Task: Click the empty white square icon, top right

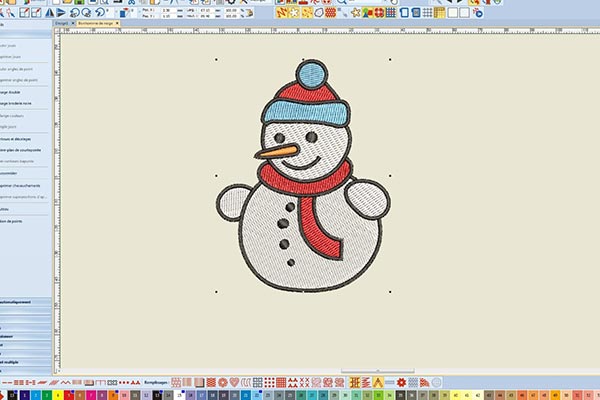Action: pyautogui.click(x=452, y=13)
